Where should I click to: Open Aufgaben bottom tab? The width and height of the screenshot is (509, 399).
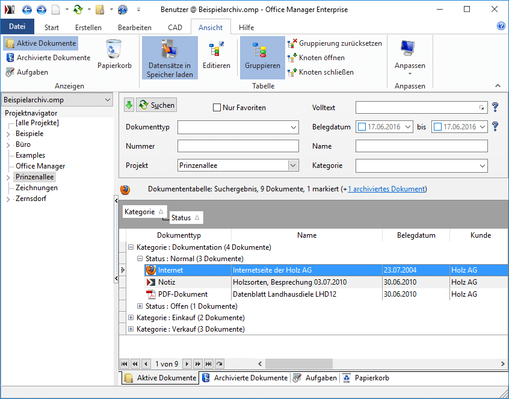pyautogui.click(x=315, y=378)
